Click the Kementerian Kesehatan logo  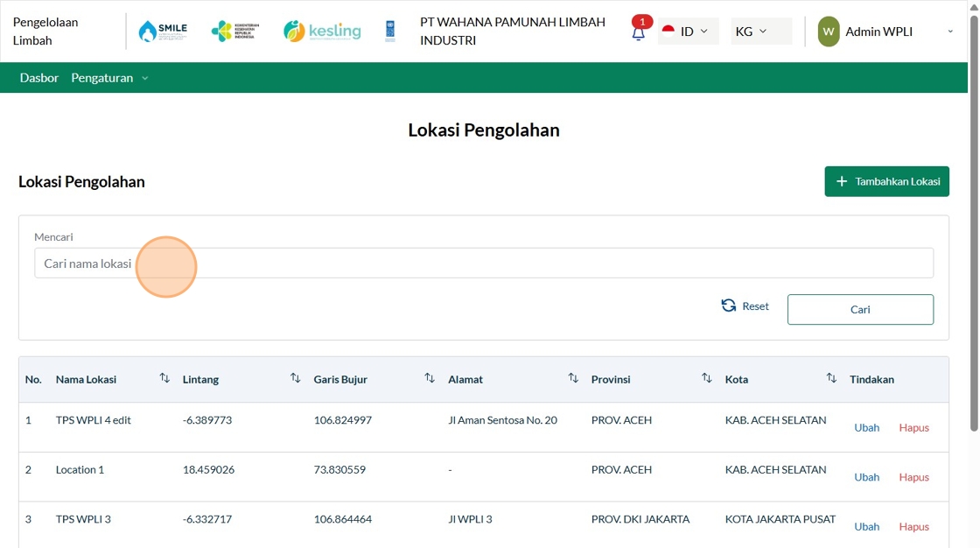[x=235, y=31]
